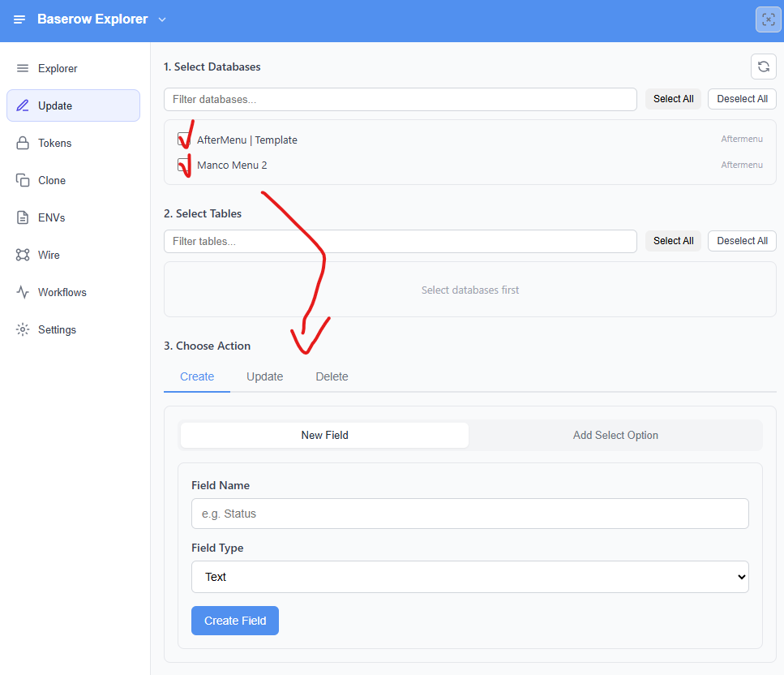Click the hamburger menu icon in header
The width and height of the screenshot is (784, 675).
coord(19,19)
